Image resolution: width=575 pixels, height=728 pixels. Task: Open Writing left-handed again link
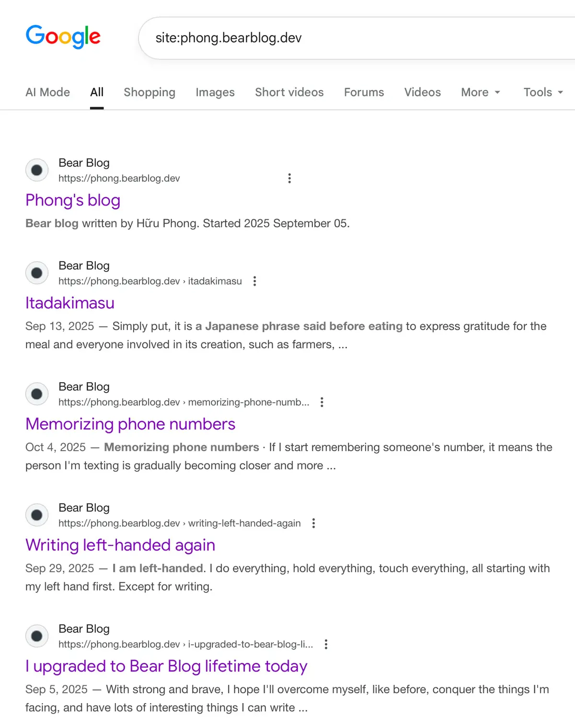120,546
